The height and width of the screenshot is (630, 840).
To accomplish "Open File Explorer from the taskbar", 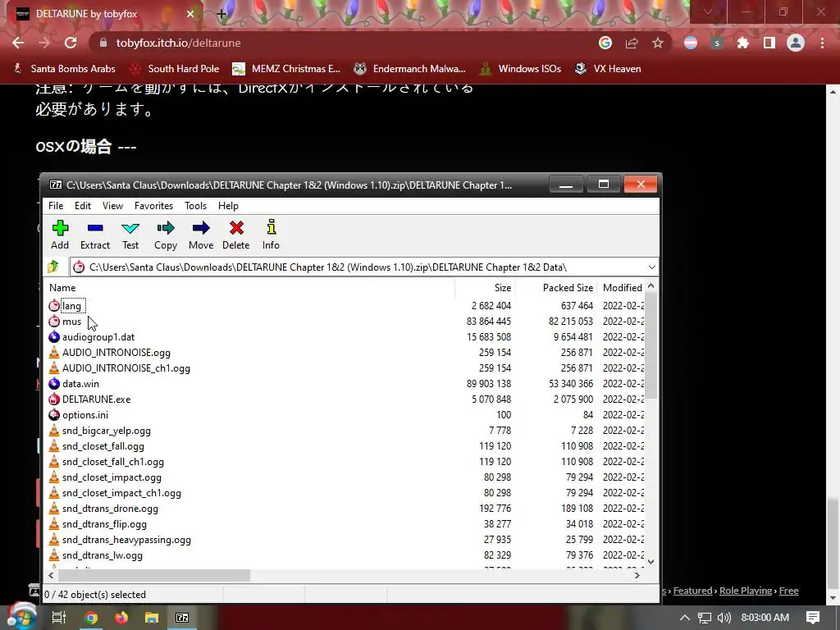I will click(152, 618).
